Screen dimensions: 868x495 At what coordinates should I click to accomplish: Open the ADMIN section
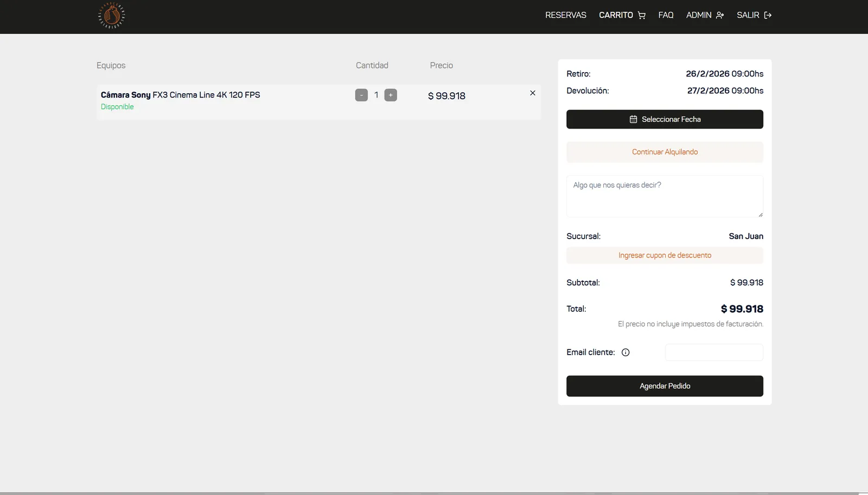click(x=705, y=15)
